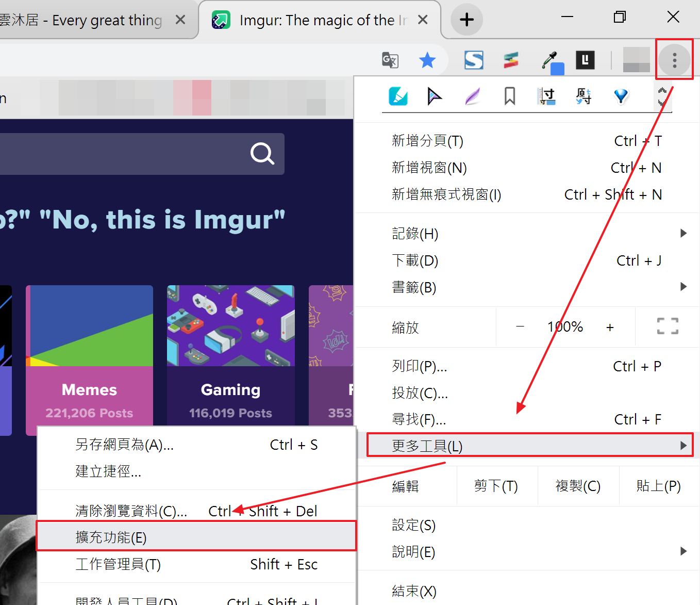Click the blurred profile avatar
Viewport: 700px width, 605px height.
(x=636, y=60)
